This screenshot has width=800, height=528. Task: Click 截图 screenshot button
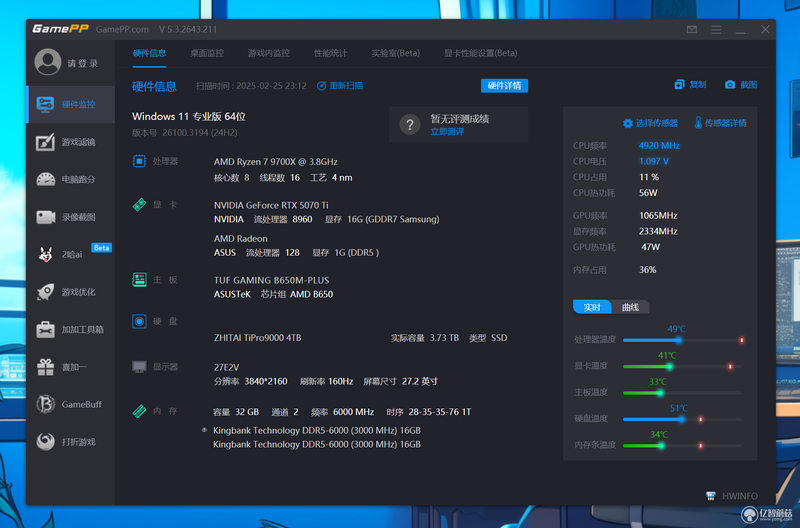[741, 85]
